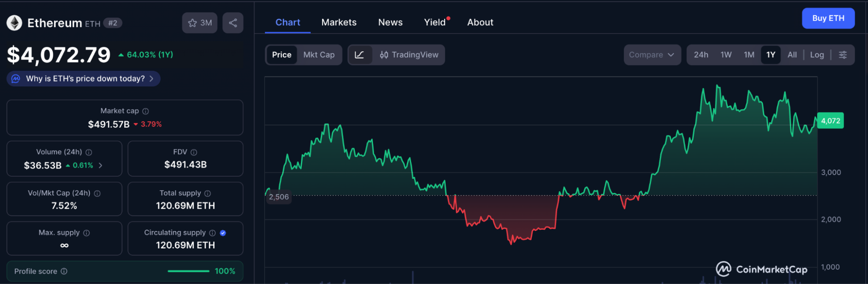Click the star watchlist icon
The image size is (868, 284).
click(193, 23)
